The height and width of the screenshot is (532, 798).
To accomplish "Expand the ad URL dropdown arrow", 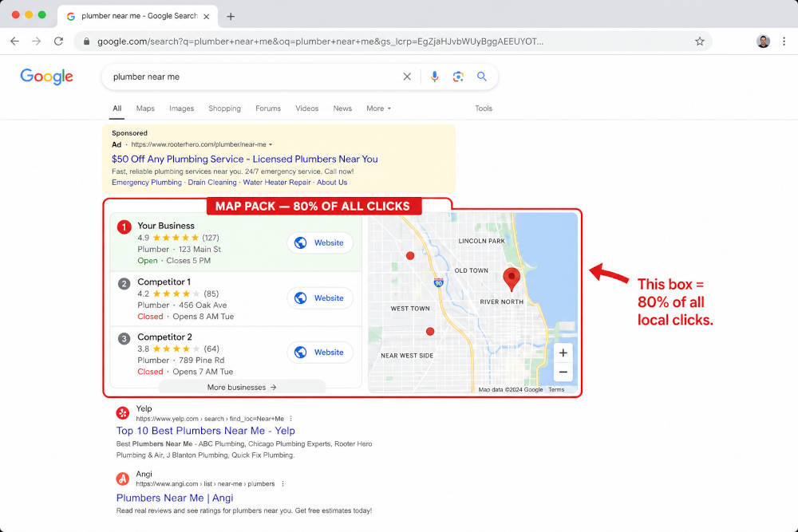I will [271, 144].
